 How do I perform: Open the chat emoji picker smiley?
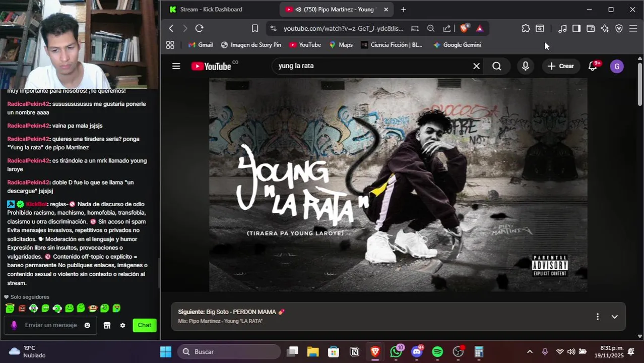[87, 325]
